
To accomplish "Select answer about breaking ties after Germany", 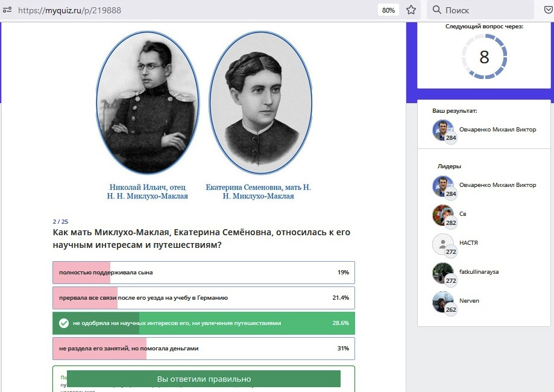I will pos(203,298).
